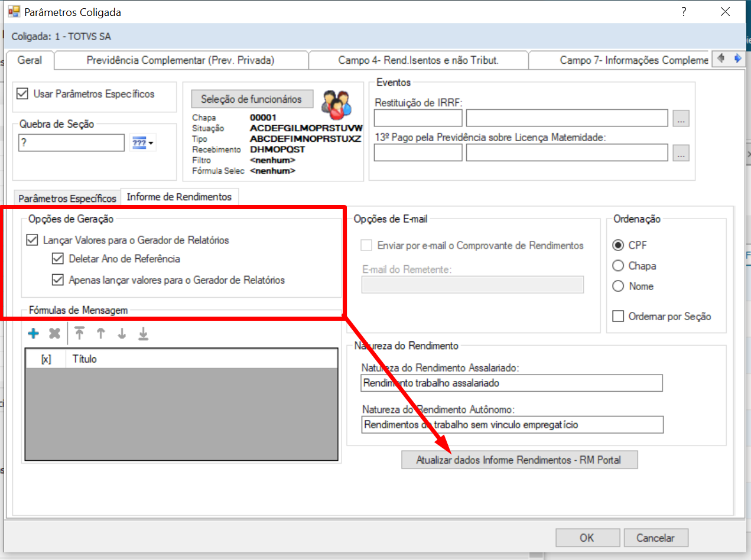Move formula down one position
The height and width of the screenshot is (560, 751).
[121, 333]
